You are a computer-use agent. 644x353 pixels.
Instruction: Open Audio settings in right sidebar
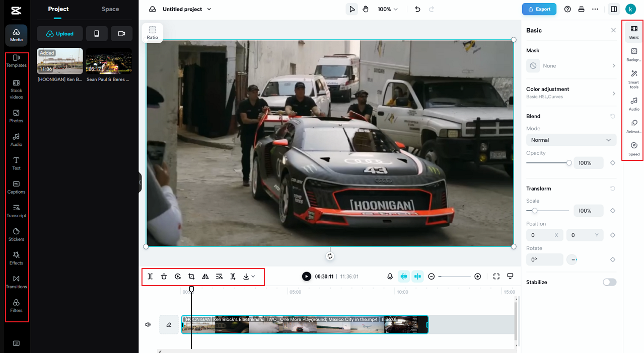634,104
